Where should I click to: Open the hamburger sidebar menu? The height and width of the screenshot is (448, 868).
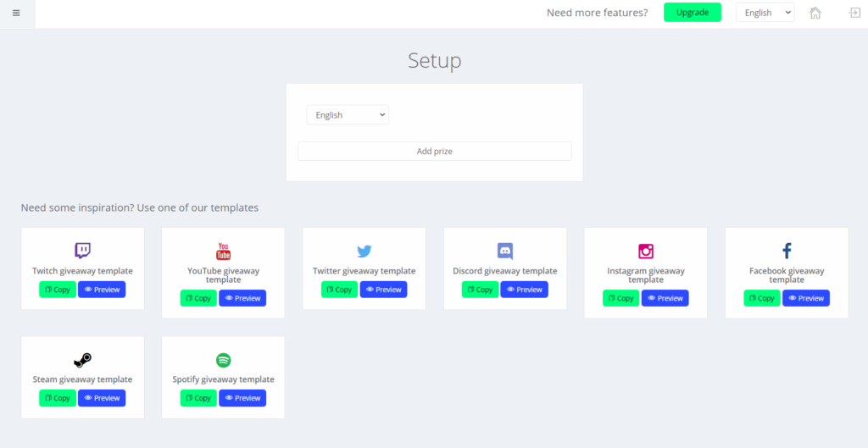pos(16,13)
